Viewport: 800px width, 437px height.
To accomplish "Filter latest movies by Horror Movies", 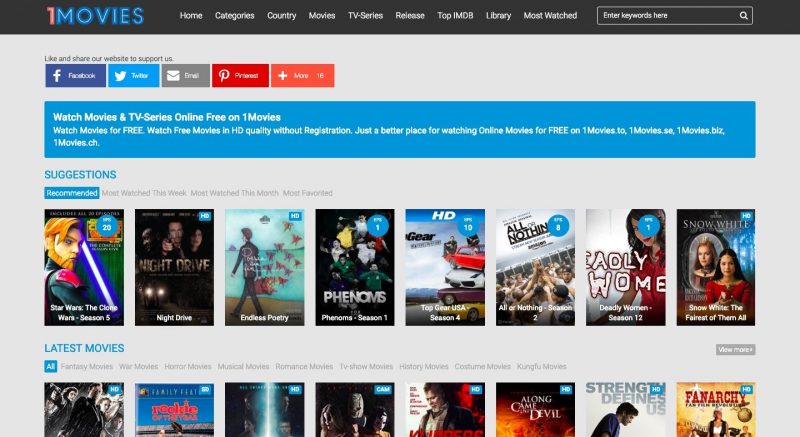I will click(188, 367).
